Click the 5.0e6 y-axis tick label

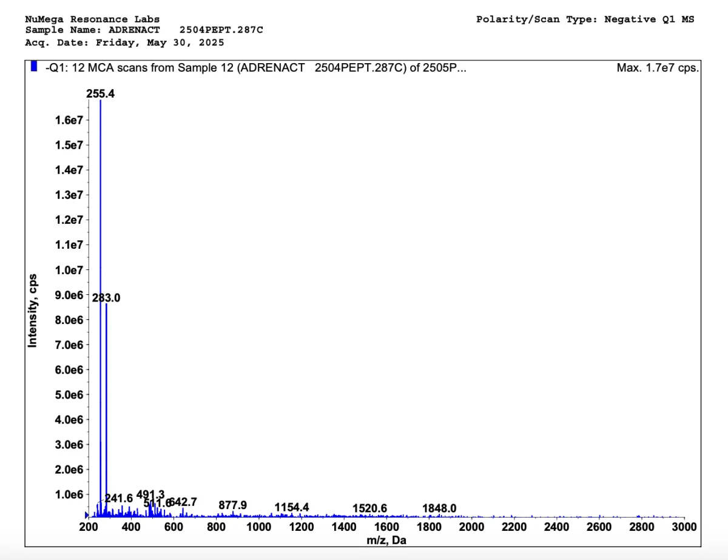click(x=69, y=395)
